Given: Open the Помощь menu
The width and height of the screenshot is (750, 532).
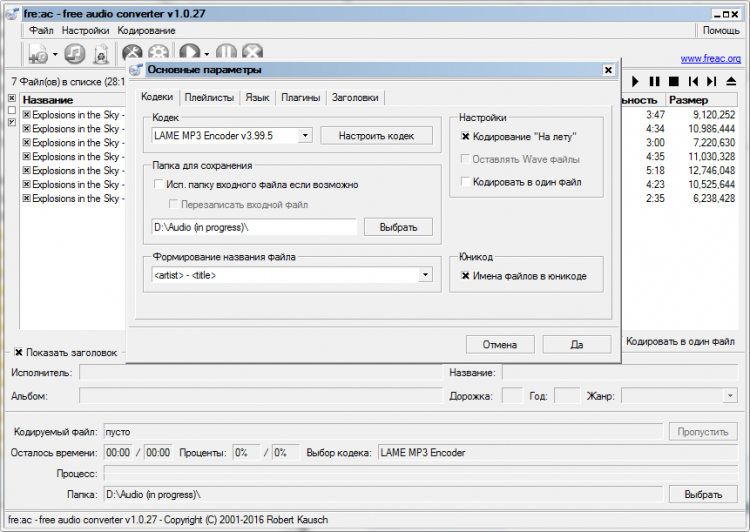Looking at the screenshot, I should point(721,31).
